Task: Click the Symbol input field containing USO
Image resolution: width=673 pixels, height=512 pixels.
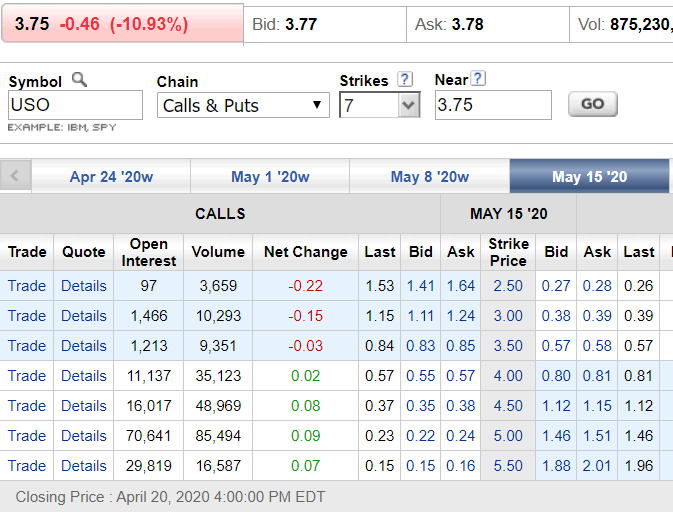Action: pyautogui.click(x=75, y=105)
